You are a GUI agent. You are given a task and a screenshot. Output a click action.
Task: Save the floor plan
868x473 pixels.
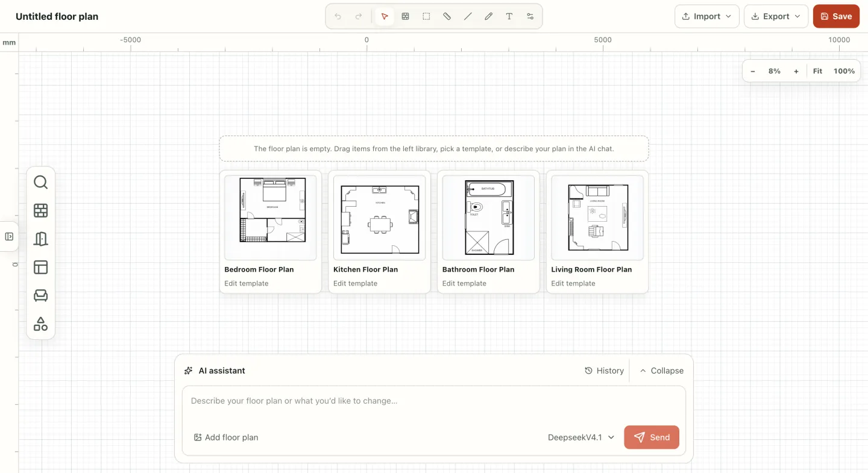coord(836,16)
